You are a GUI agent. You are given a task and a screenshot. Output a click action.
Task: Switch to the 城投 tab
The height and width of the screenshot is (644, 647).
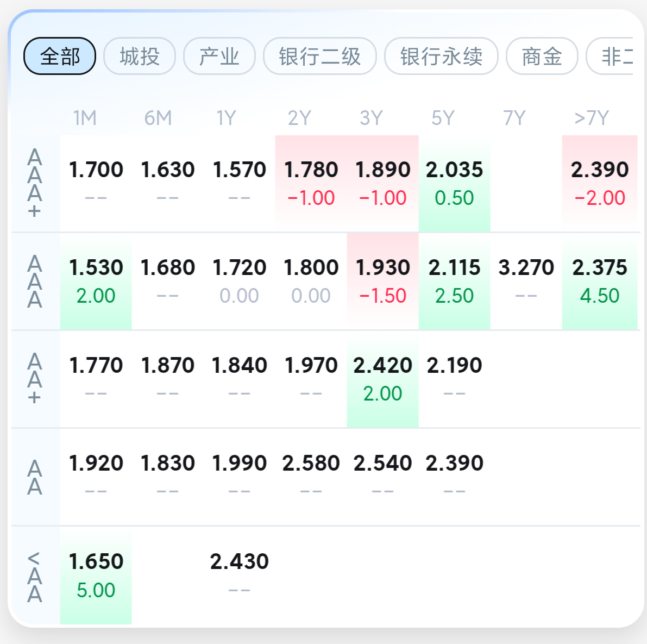tap(140, 56)
